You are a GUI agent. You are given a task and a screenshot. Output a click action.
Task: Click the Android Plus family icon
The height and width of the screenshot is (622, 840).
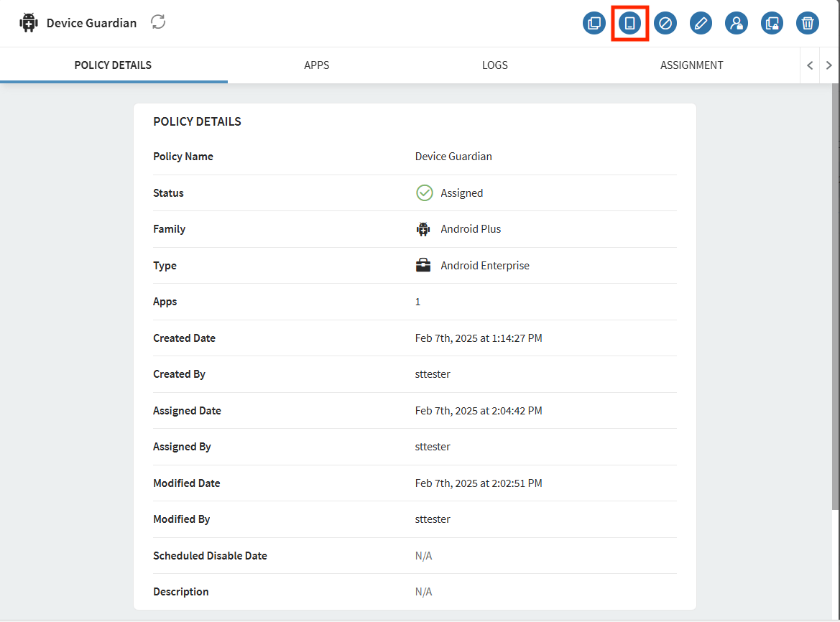(423, 229)
